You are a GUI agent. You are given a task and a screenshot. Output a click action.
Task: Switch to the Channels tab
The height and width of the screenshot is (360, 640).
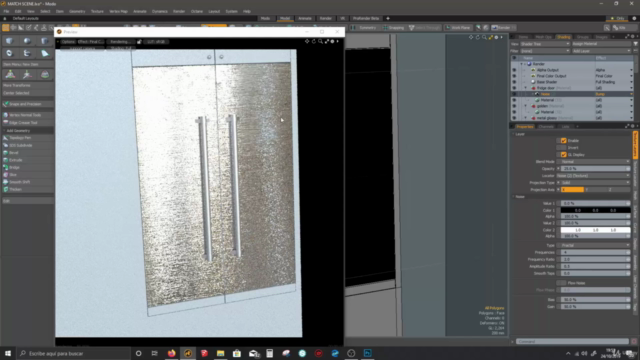[546, 127]
